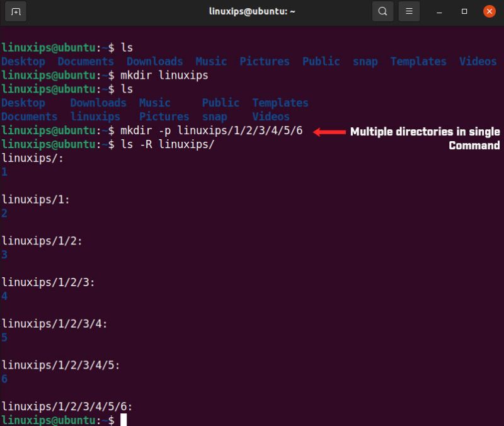Click the maximize window icon

464,11
